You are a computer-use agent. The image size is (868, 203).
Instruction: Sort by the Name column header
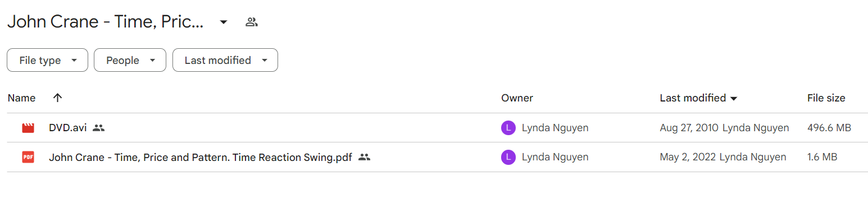coord(21,98)
